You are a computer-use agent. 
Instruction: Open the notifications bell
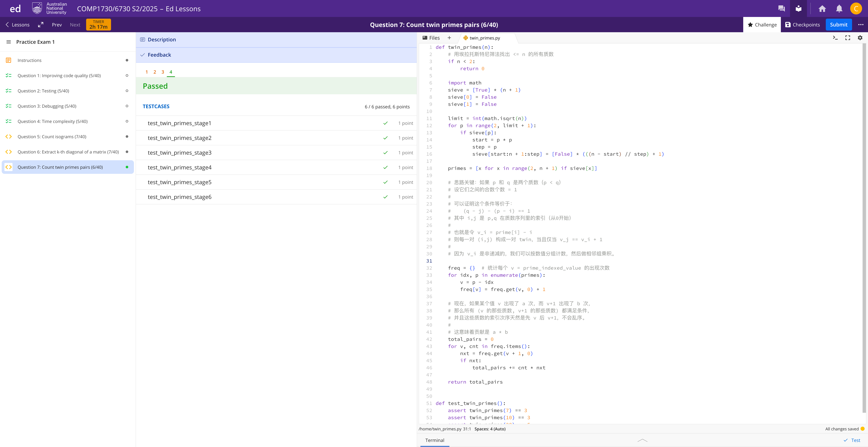point(839,8)
